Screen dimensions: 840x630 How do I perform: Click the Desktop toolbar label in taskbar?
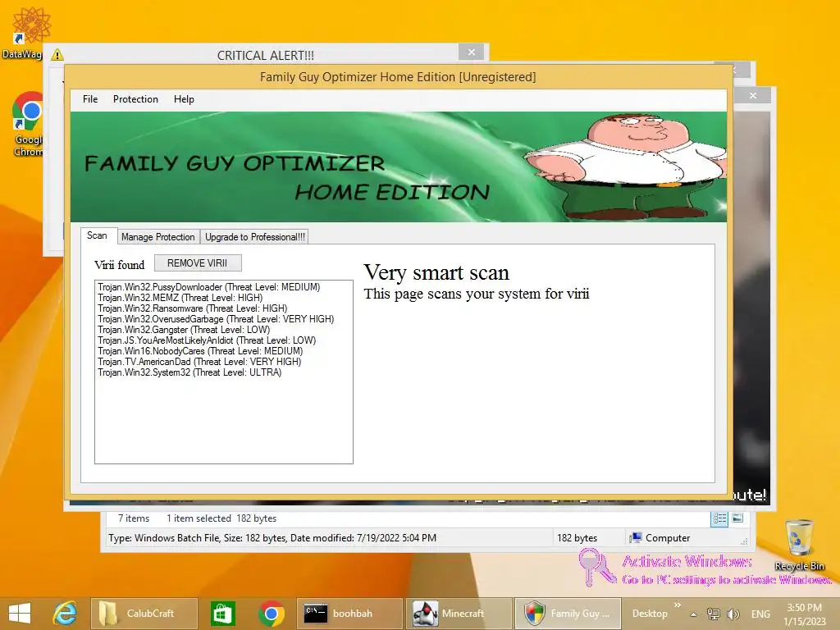[x=650, y=614]
